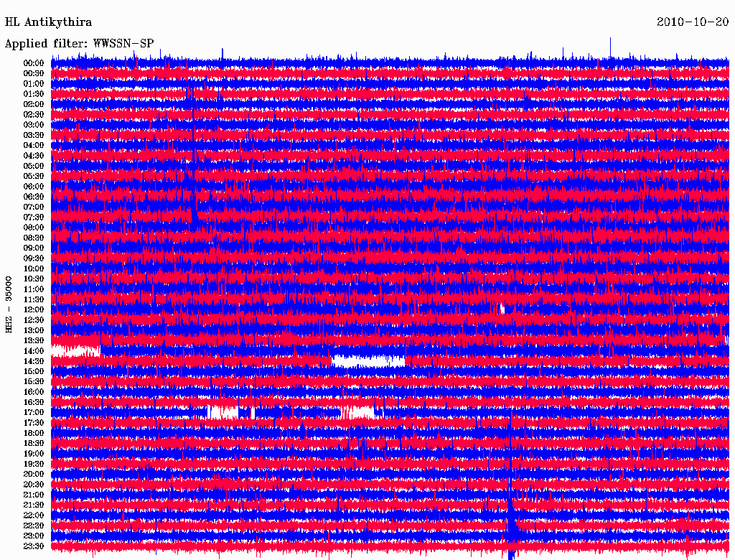Click the 06:00 time row label
The height and width of the screenshot is (560, 735).
point(34,187)
